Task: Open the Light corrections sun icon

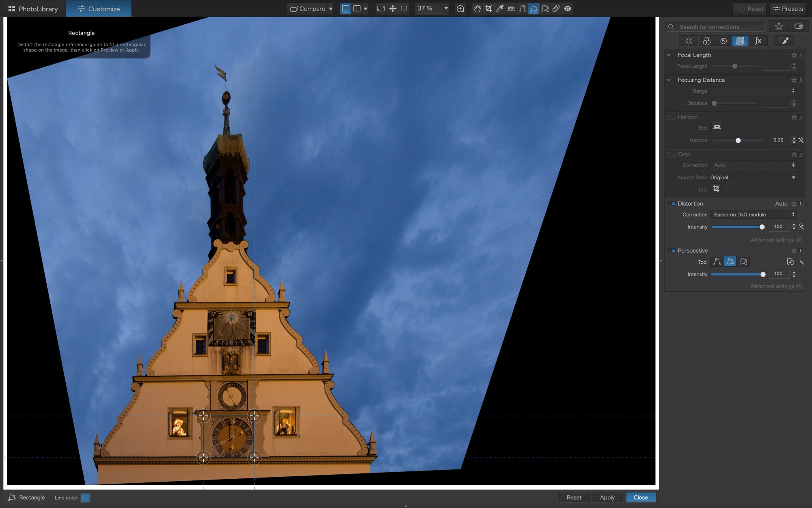Action: point(689,41)
